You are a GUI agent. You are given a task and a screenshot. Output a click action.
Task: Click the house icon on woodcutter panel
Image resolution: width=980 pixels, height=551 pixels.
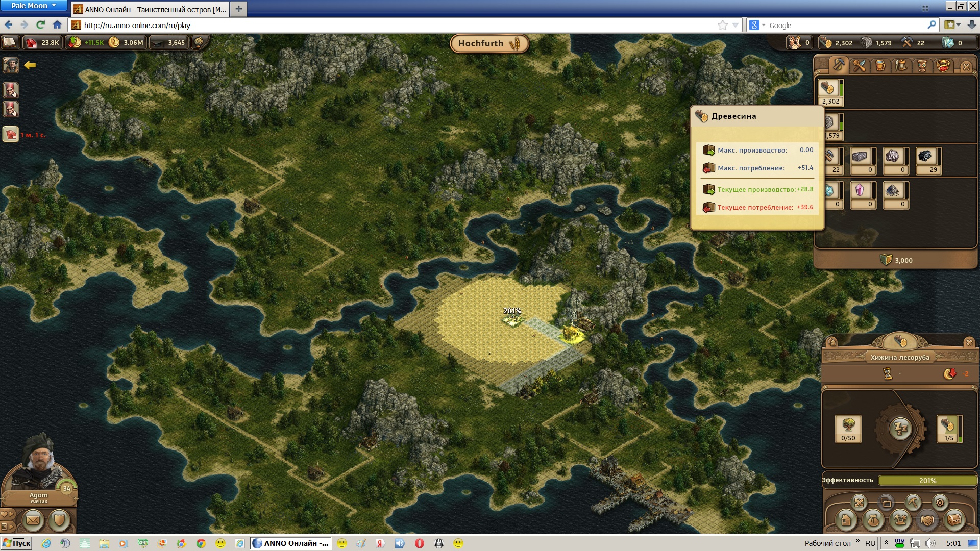(x=832, y=342)
